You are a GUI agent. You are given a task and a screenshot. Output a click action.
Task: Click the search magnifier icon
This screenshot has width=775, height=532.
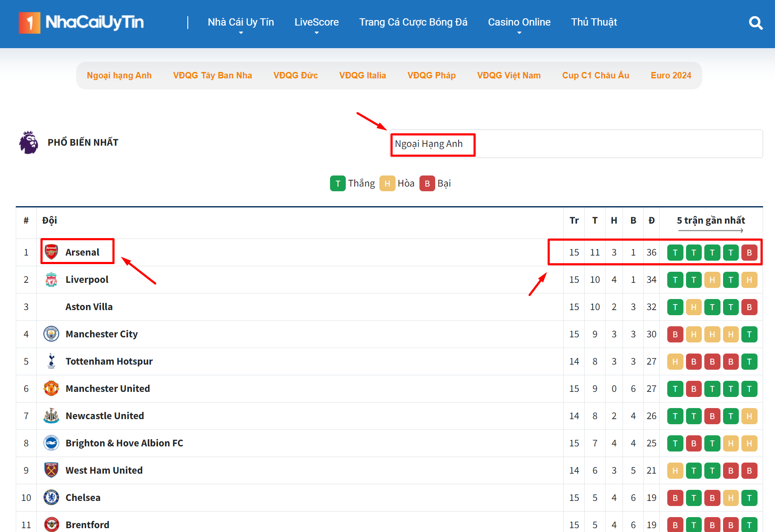[755, 23]
